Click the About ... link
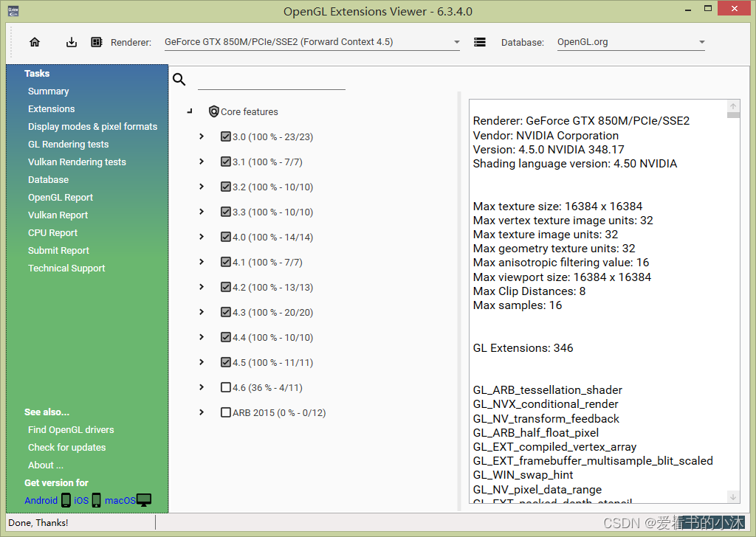 tap(45, 465)
